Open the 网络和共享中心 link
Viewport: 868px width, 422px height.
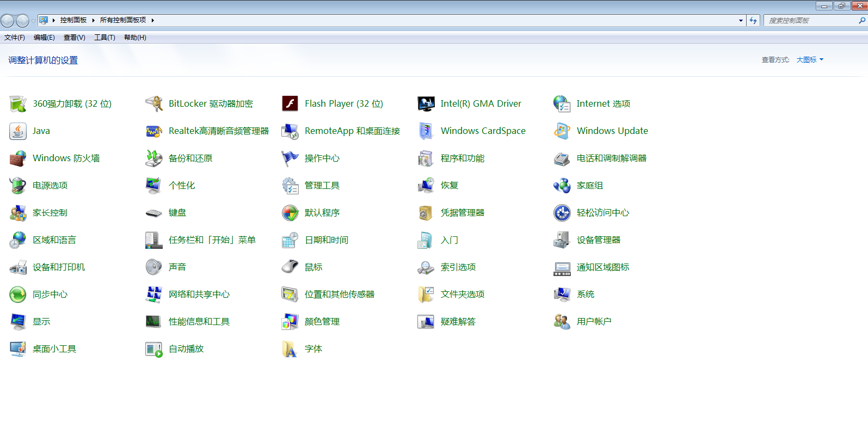[199, 294]
